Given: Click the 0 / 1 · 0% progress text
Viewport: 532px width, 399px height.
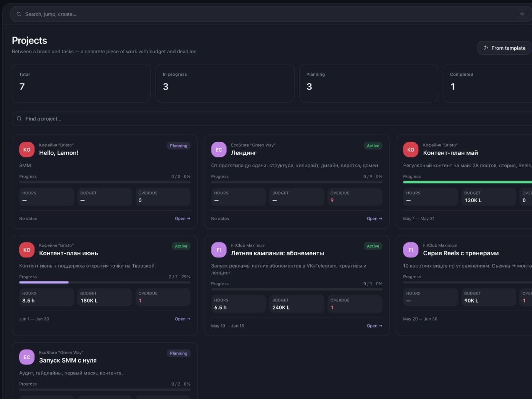Looking at the screenshot, I should tap(373, 284).
